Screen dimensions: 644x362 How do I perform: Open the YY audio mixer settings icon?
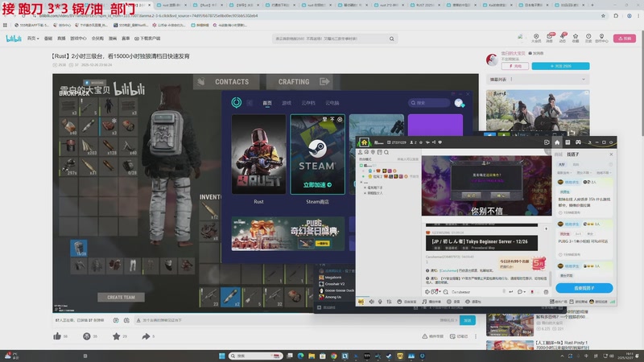pyautogui.click(x=389, y=302)
